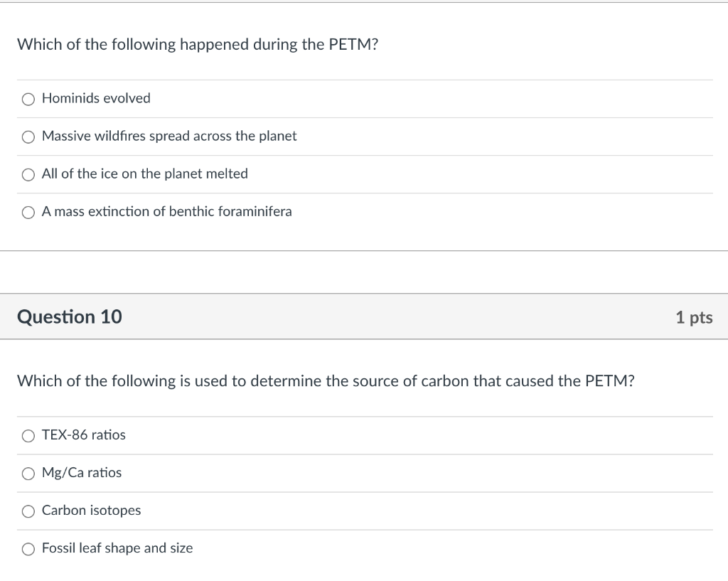Click the 'Fossil leaf shape and size' label text
The height and width of the screenshot is (581, 728).
[x=117, y=548]
